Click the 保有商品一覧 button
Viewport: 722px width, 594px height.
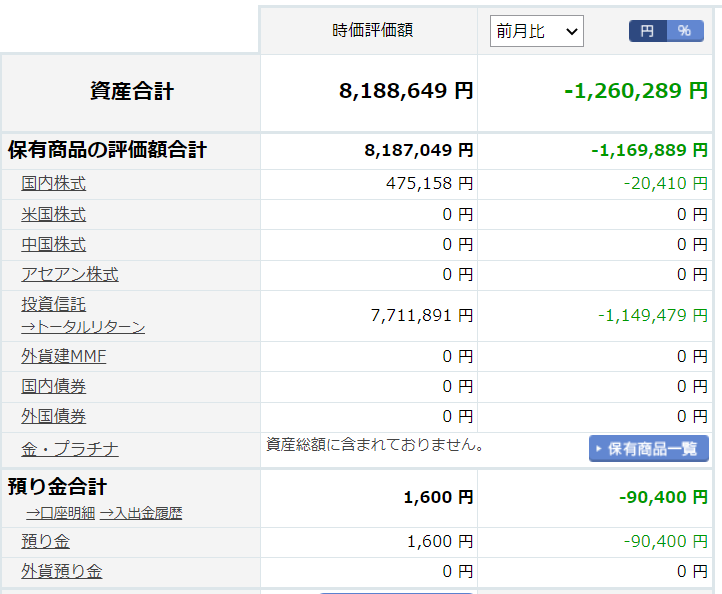pos(649,448)
